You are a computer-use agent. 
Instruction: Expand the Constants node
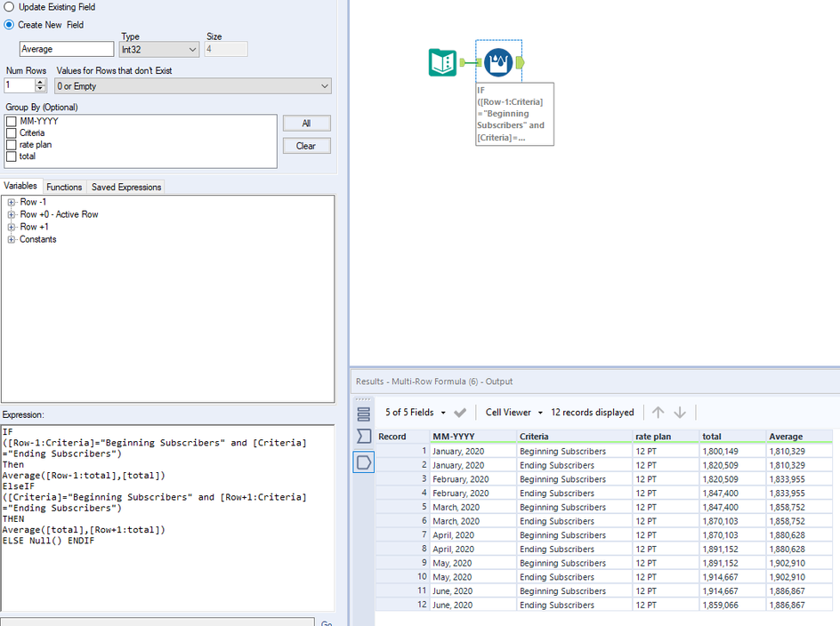pyautogui.click(x=12, y=239)
